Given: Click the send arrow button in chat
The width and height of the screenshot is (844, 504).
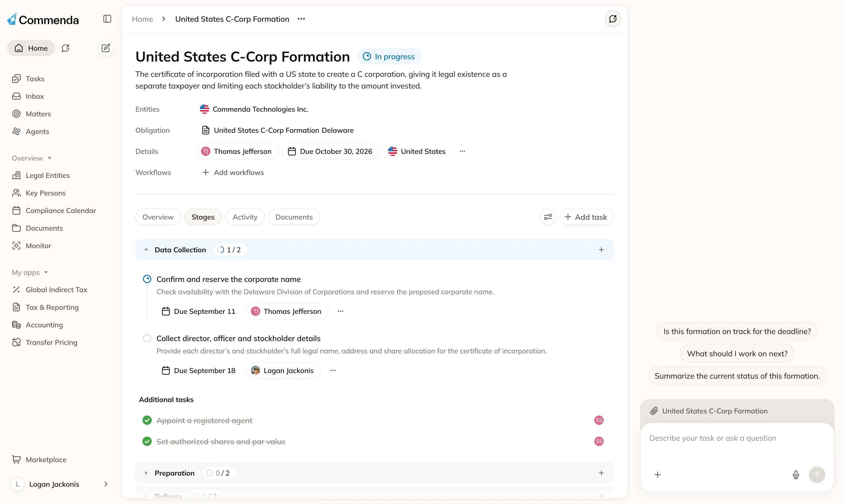Looking at the screenshot, I should click(x=816, y=474).
